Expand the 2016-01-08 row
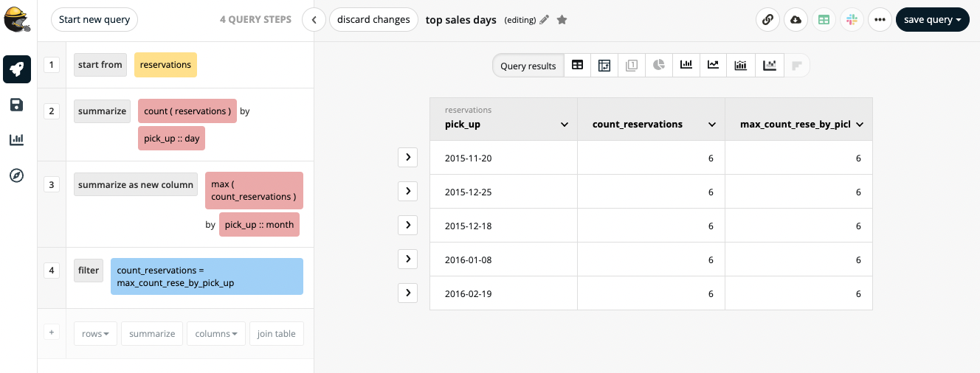 [x=407, y=259]
